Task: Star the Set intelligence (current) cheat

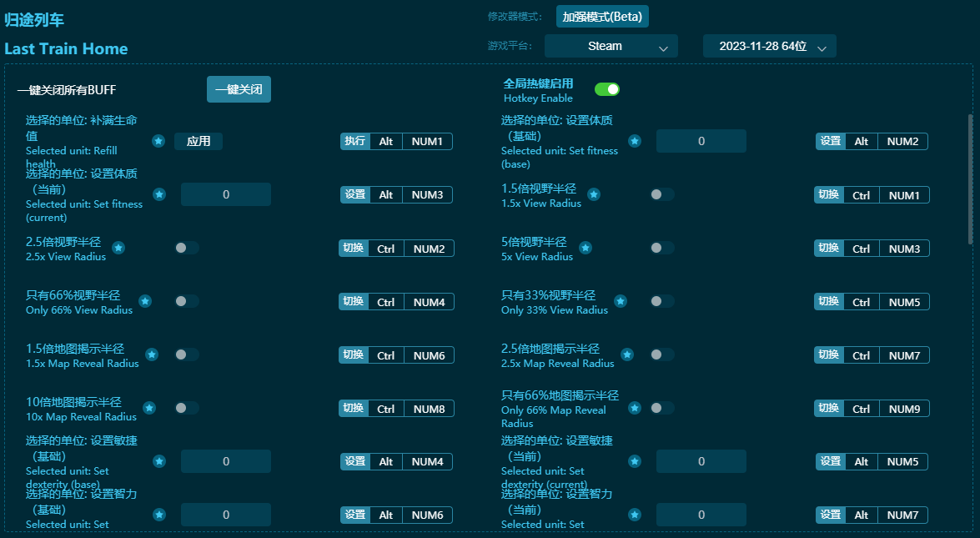Action: click(635, 515)
